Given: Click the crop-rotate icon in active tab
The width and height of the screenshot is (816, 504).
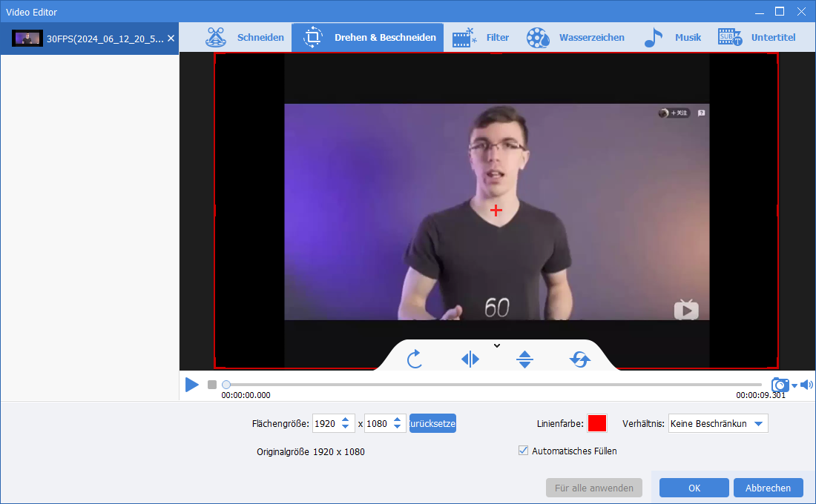Looking at the screenshot, I should pos(313,38).
